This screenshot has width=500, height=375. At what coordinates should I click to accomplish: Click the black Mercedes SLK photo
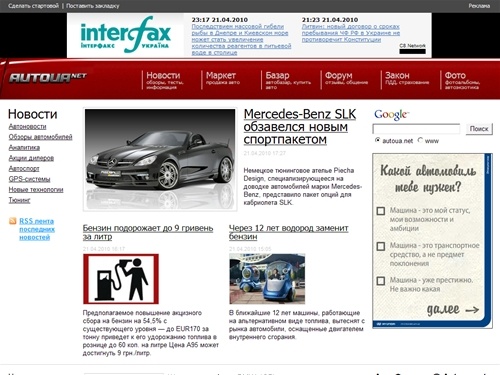[160, 159]
